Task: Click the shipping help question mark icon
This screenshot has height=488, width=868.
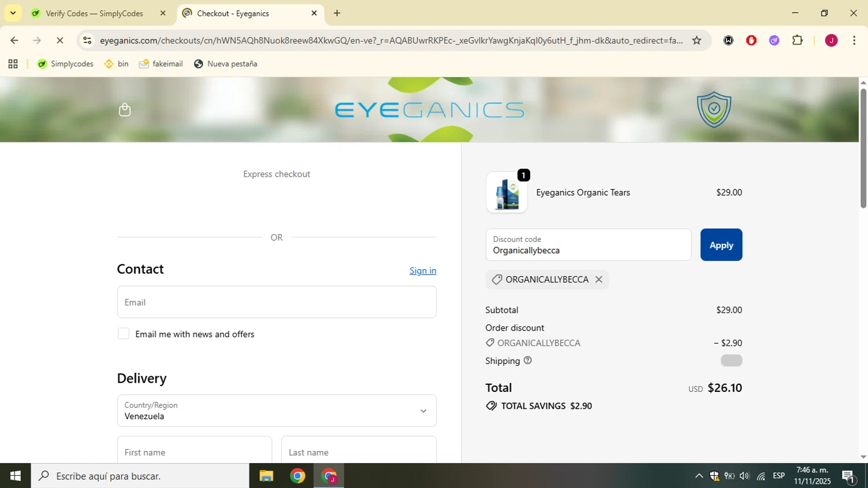Action: tap(528, 360)
